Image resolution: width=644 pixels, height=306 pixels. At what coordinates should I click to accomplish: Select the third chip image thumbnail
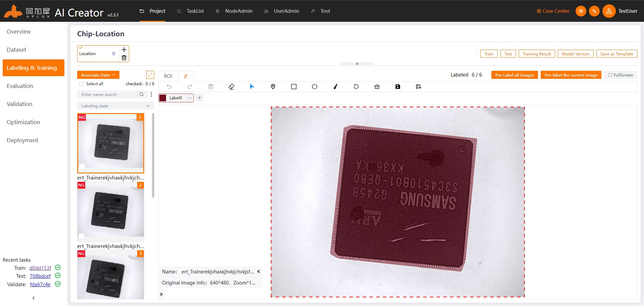pos(111,274)
